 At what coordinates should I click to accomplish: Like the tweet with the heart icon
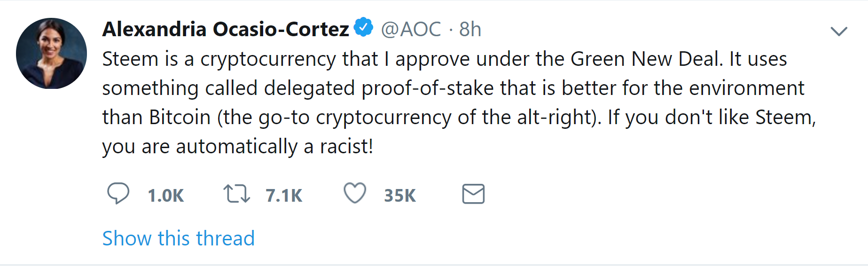355,193
